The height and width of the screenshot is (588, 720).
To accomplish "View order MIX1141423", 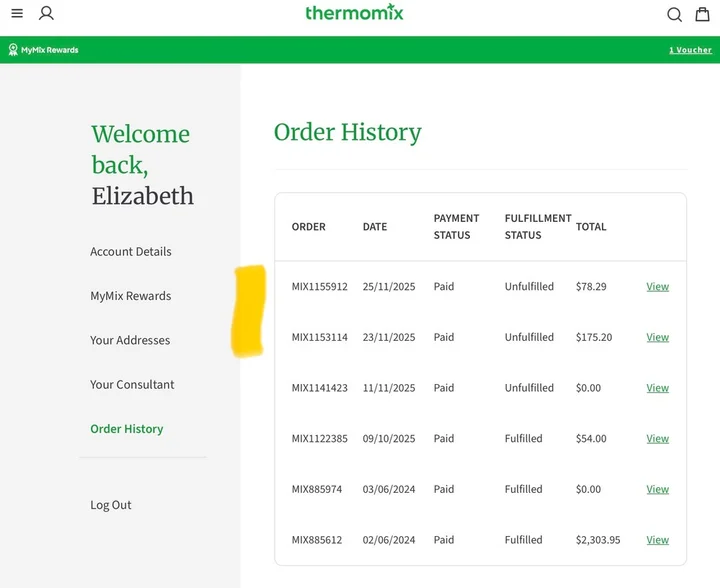I will (658, 388).
